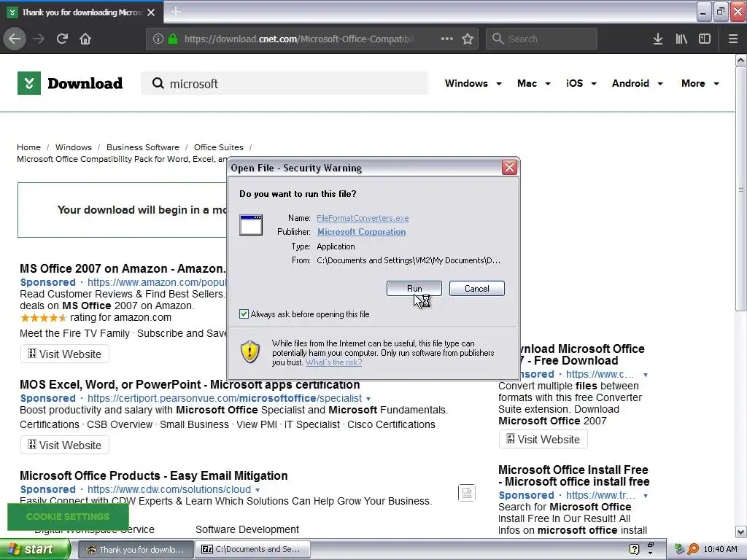The height and width of the screenshot is (560, 747).
Task: Open the FileFormatConverters.exe link
Action: point(363,217)
